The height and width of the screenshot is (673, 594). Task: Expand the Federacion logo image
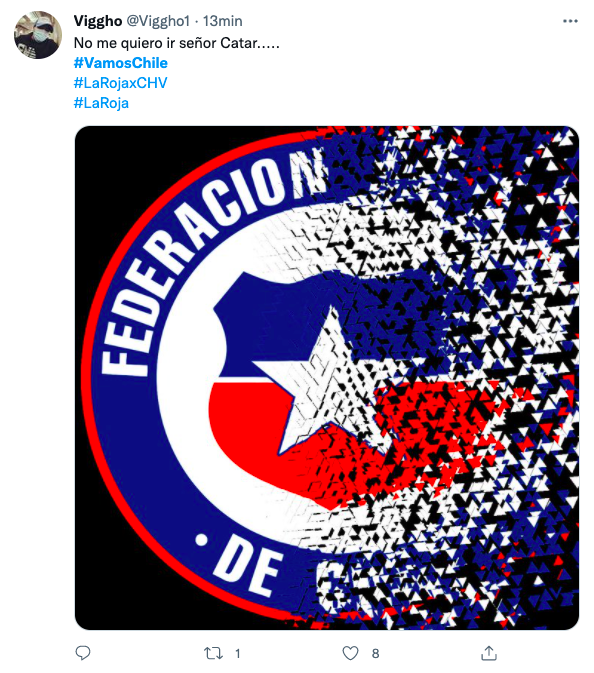(327, 378)
